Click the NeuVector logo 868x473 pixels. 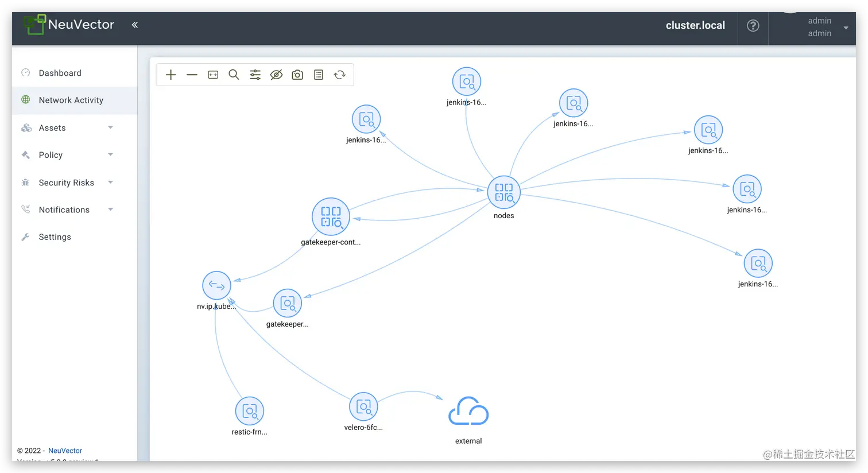tap(69, 25)
